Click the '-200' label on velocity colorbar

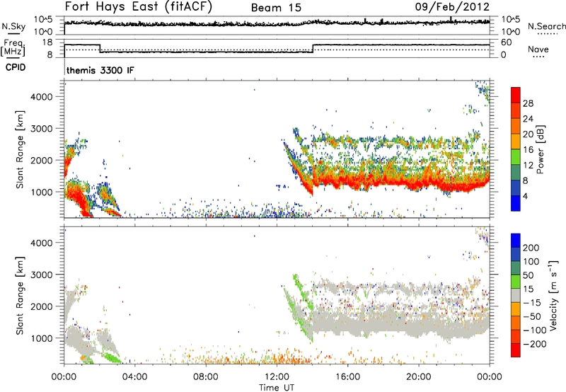tap(535, 344)
